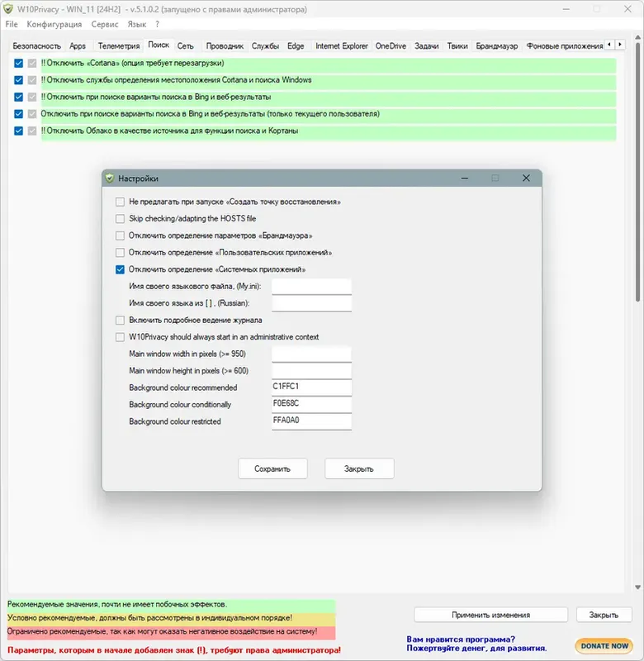Check Отключить определение «Пользовательских приложений»

(120, 253)
